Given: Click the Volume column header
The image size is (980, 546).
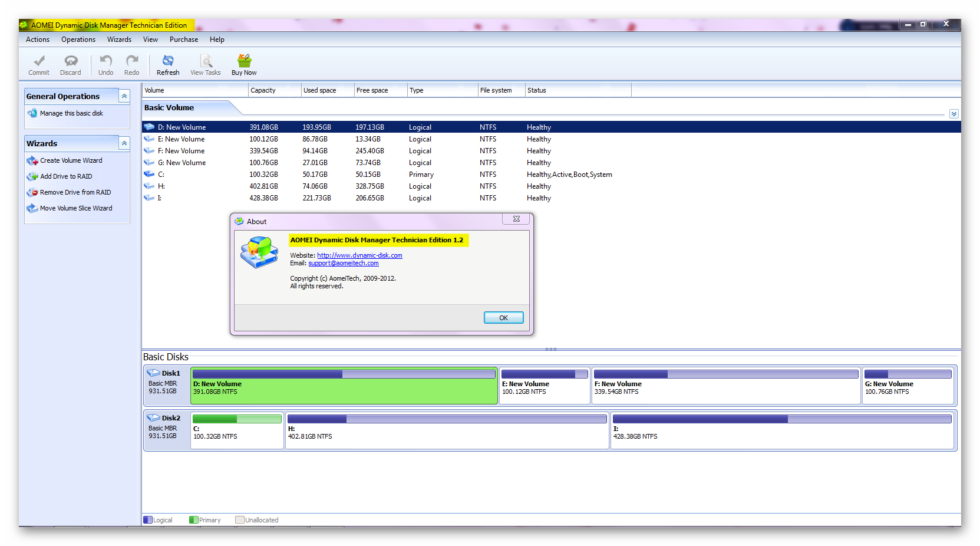Looking at the screenshot, I should (x=195, y=90).
